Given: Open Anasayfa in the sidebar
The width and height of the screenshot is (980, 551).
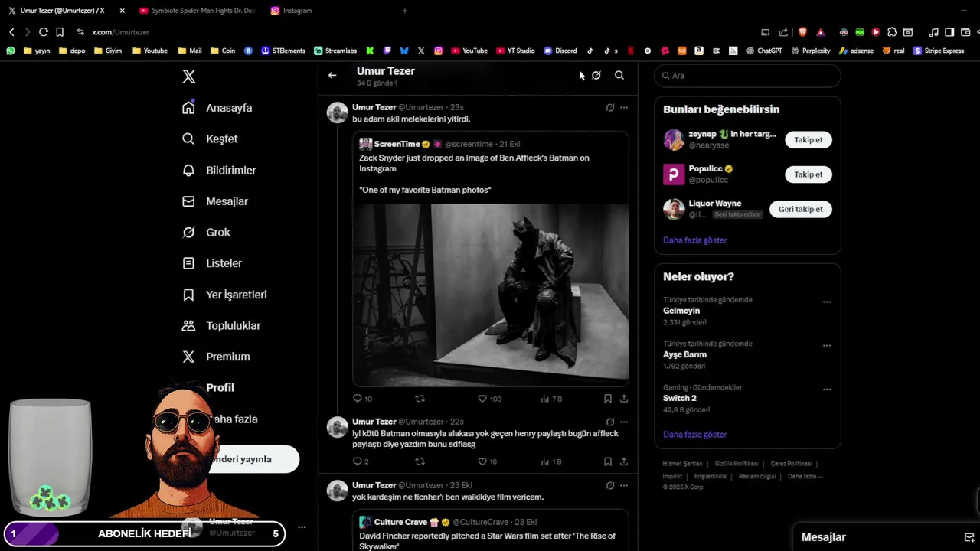Looking at the screenshot, I should (217, 108).
